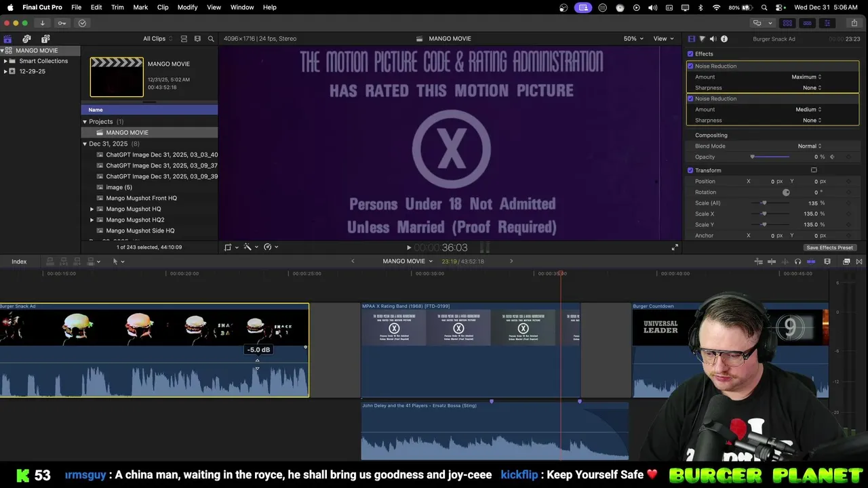Show the Video inspector tab icon
Screen dimensions: 868x488
pyautogui.click(x=691, y=39)
